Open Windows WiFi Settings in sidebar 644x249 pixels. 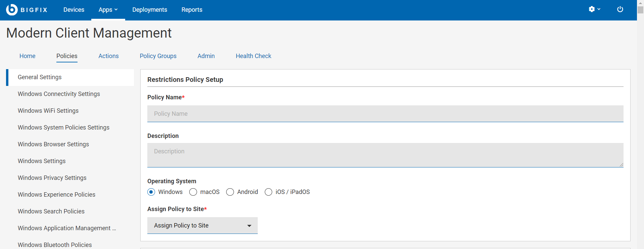pyautogui.click(x=48, y=111)
